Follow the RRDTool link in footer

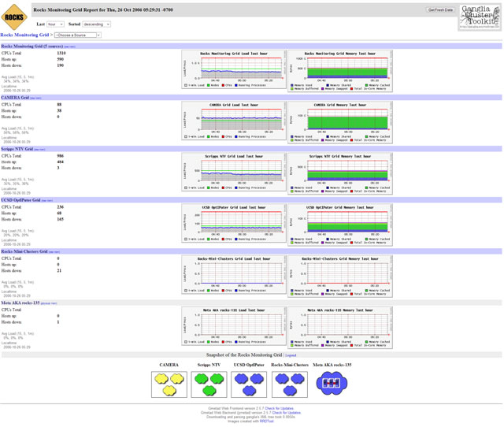click(x=266, y=421)
